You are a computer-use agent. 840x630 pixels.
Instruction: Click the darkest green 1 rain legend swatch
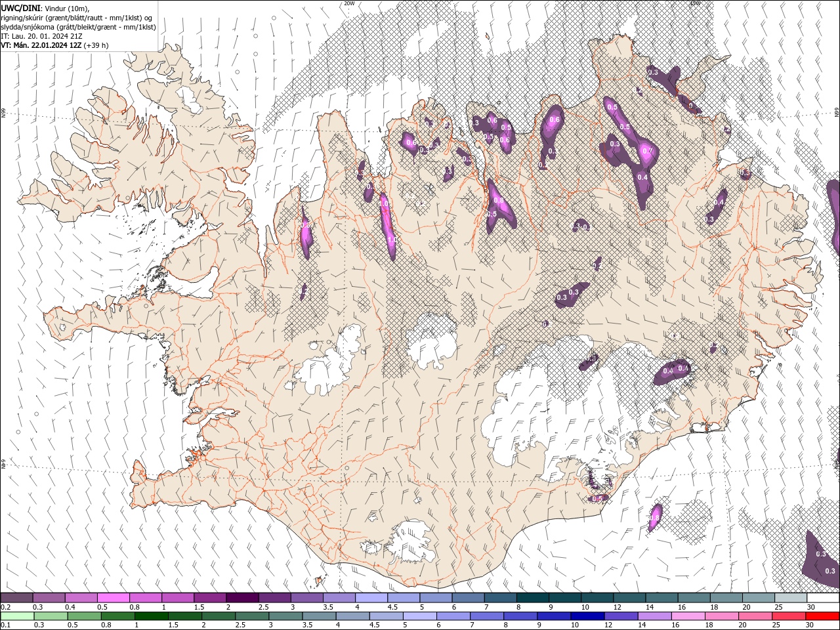pos(151,616)
